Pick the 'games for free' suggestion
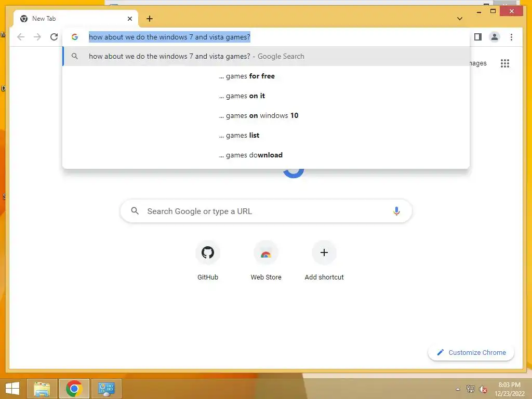This screenshot has height=399, width=532. click(x=266, y=76)
